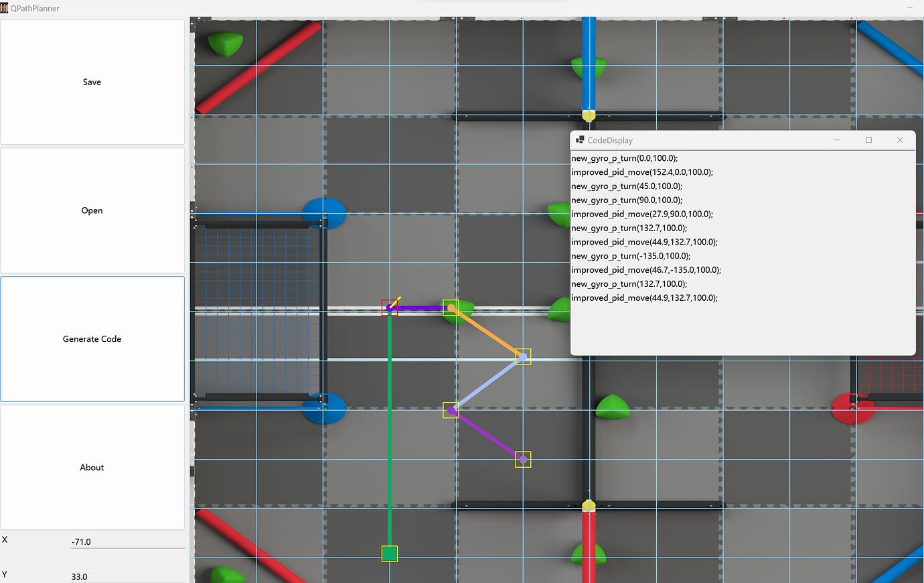Open the About dialog
Screen dimensions: 924x583
(92, 467)
